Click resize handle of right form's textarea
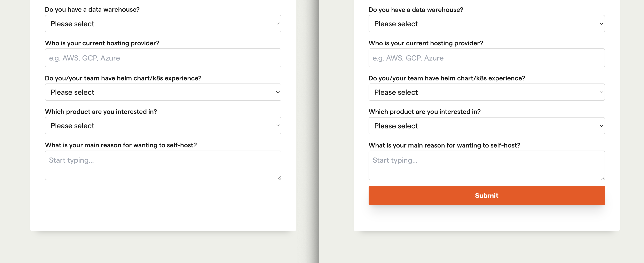644x263 pixels. 603,178
